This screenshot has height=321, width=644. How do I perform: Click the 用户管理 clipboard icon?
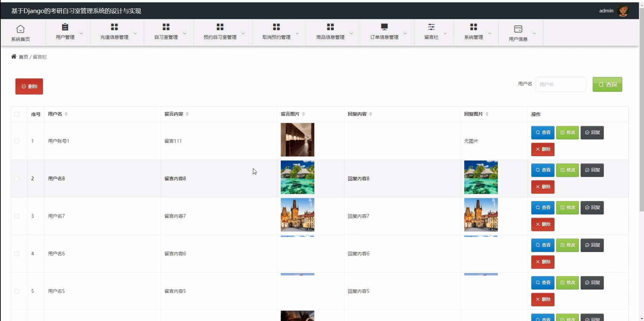tap(65, 27)
